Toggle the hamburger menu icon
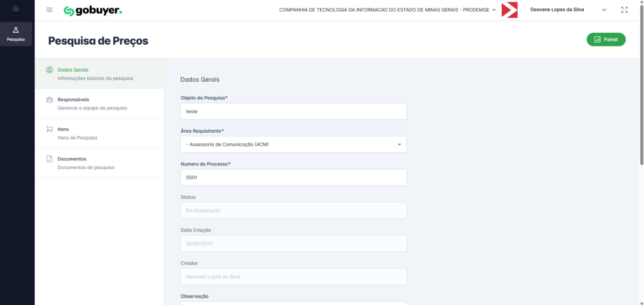The width and height of the screenshot is (644, 305). 50,10
